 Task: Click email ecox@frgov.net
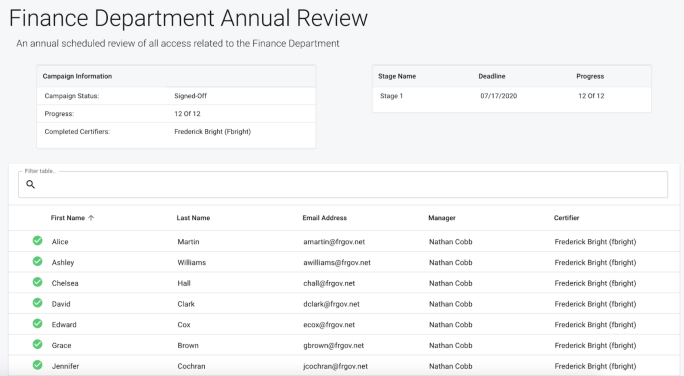(329, 325)
